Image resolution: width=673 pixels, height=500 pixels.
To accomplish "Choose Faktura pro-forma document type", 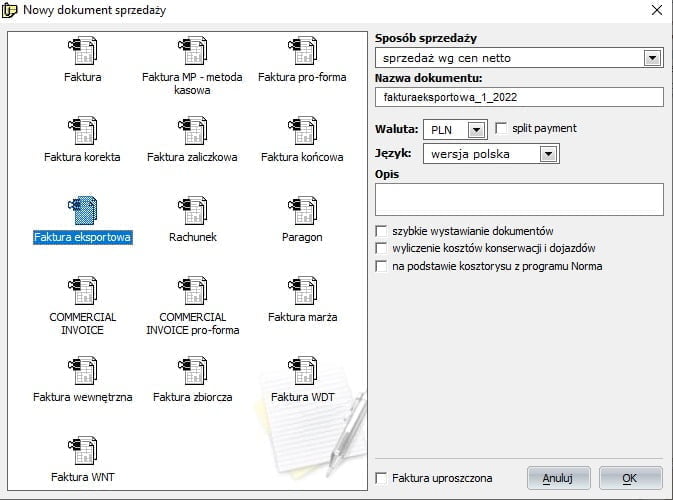I will tap(302, 51).
